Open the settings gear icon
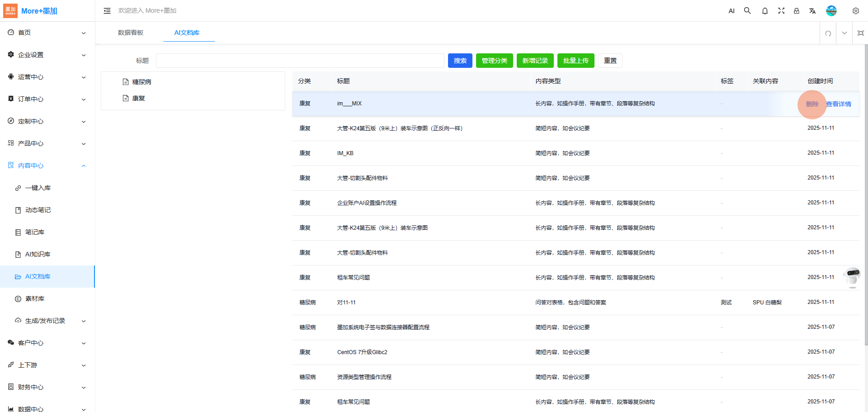 [855, 11]
